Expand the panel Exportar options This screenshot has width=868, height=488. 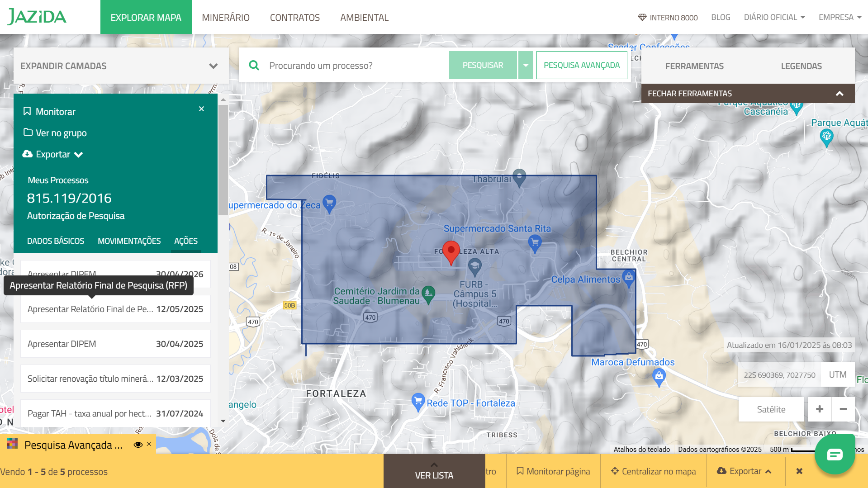[x=78, y=154]
